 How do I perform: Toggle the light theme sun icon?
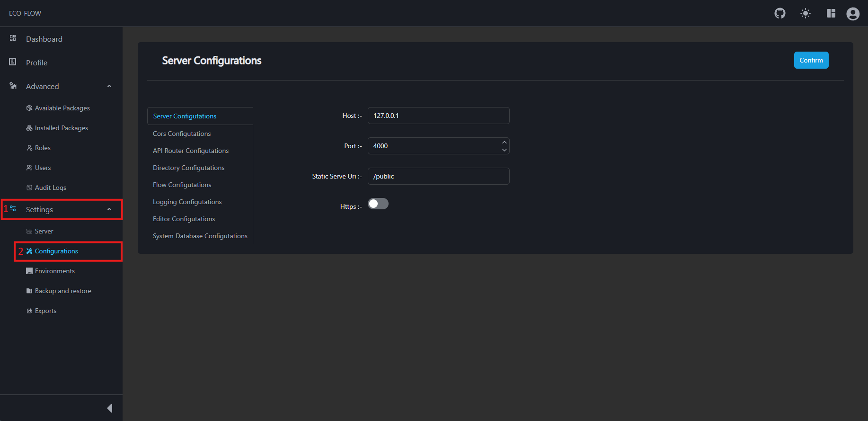point(806,13)
